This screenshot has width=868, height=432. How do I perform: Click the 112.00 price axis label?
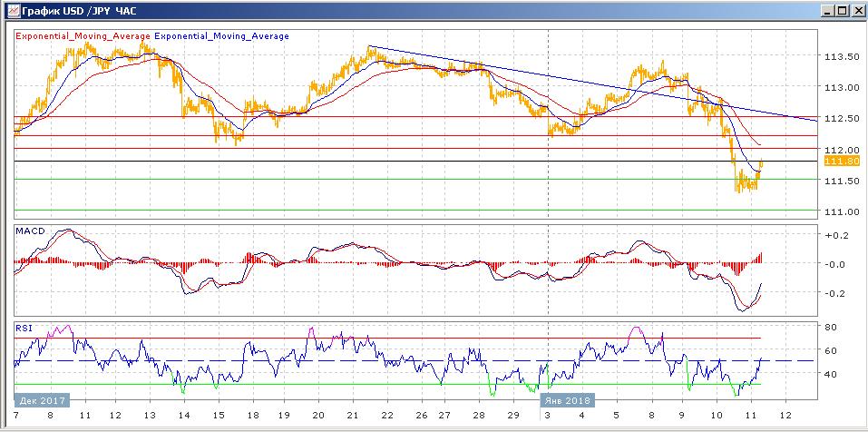coord(842,150)
